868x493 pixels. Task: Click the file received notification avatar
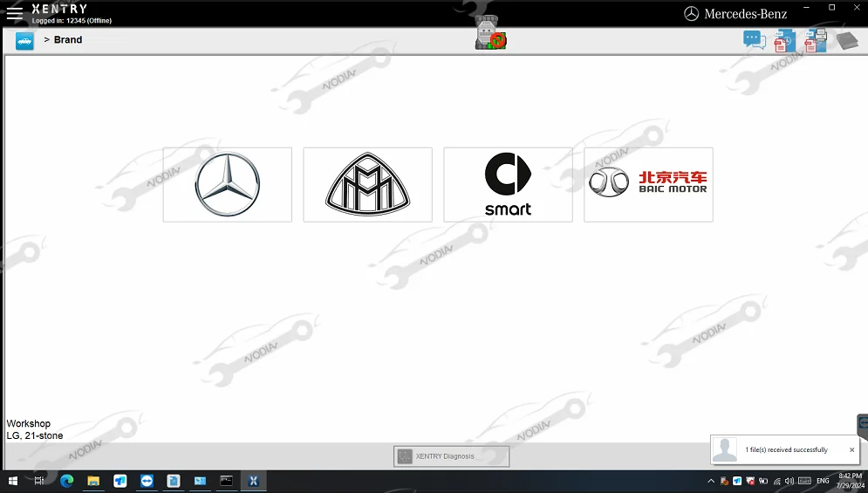coord(725,449)
